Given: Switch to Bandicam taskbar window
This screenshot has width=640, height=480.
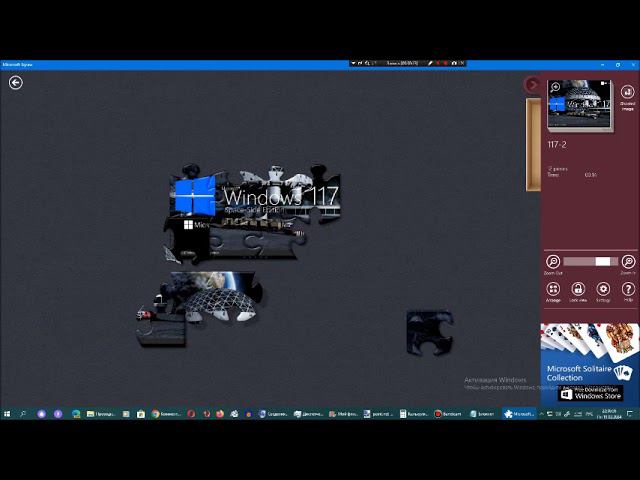Looking at the screenshot, I should click(448, 414).
